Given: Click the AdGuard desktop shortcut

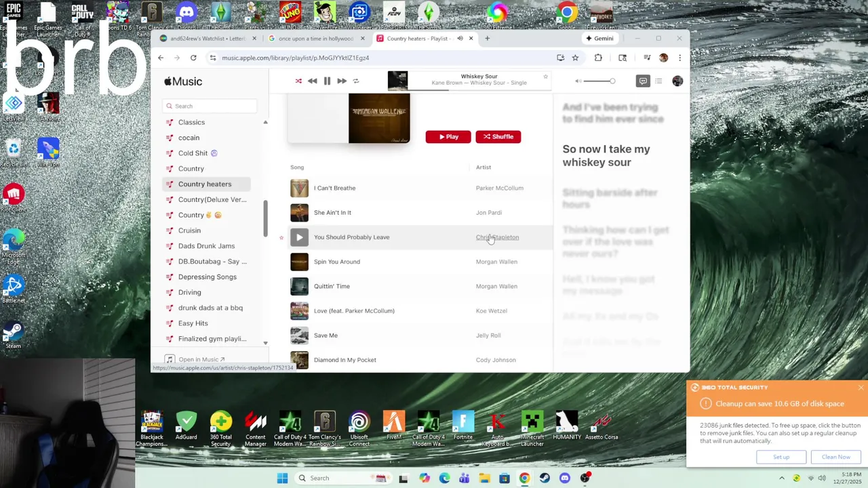Looking at the screenshot, I should (186, 426).
